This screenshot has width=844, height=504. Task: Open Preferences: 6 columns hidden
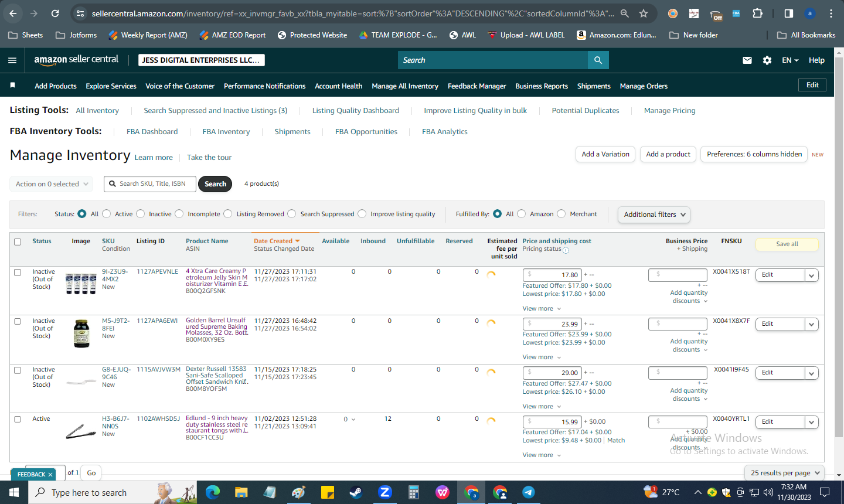point(754,154)
